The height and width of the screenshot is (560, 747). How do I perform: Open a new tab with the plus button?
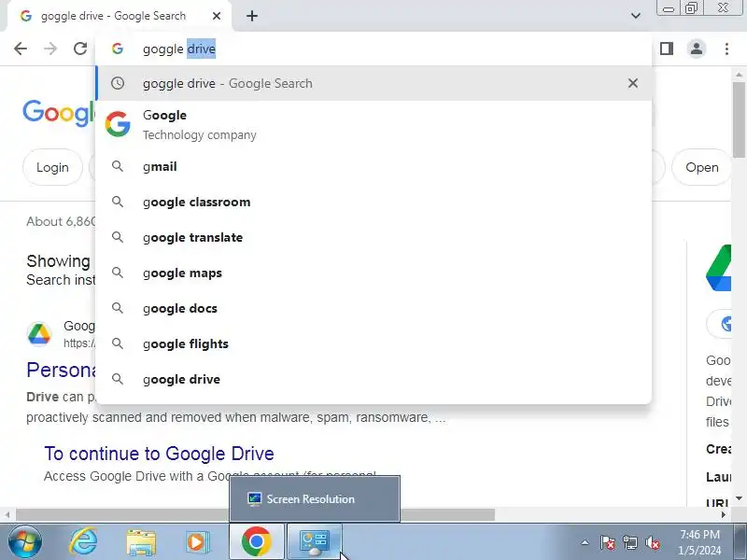(x=252, y=16)
